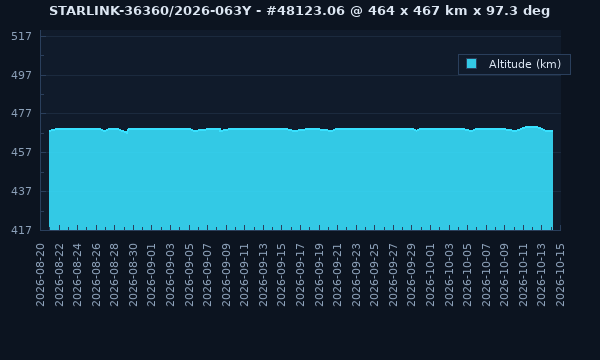This screenshot has width=600, height=360.
Task: Click the 2026-10-15 date label
Action: click(561, 275)
